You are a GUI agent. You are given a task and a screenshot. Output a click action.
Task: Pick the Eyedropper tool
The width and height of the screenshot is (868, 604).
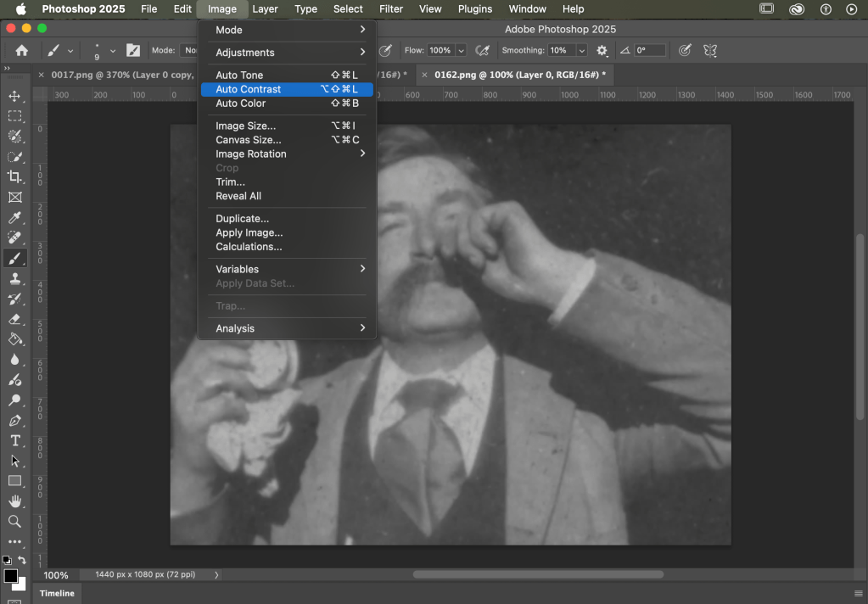pos(14,218)
